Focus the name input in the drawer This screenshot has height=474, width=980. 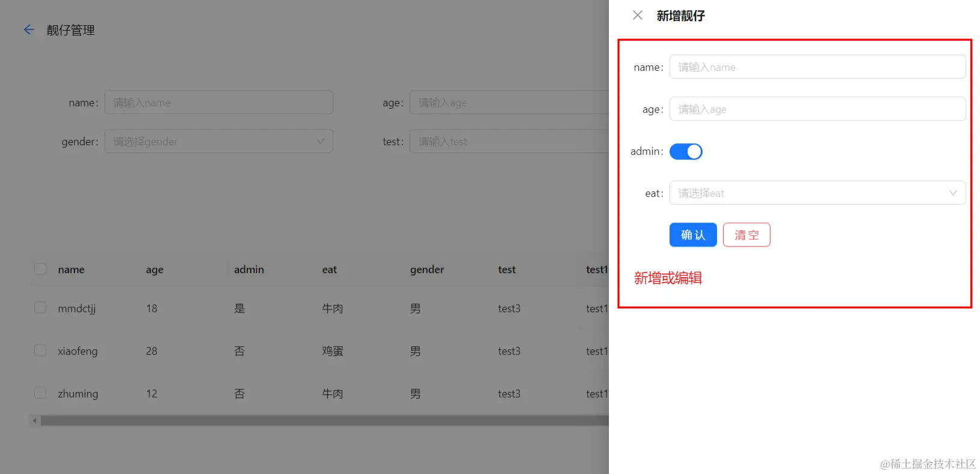pyautogui.click(x=817, y=67)
